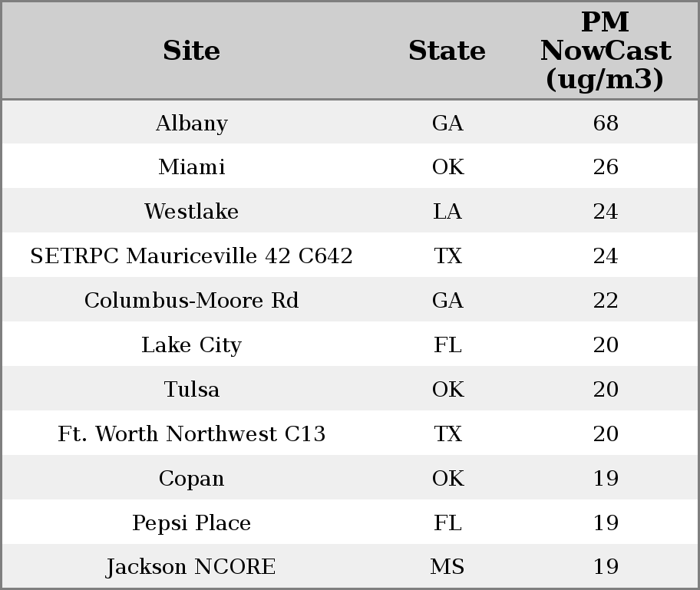Viewport: 700px width, 590px height.
Task: Select the PM value 22 cell
Action: pyautogui.click(x=605, y=301)
